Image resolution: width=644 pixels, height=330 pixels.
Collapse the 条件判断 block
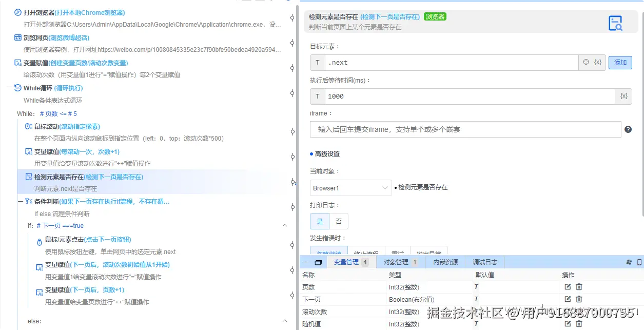point(21,202)
